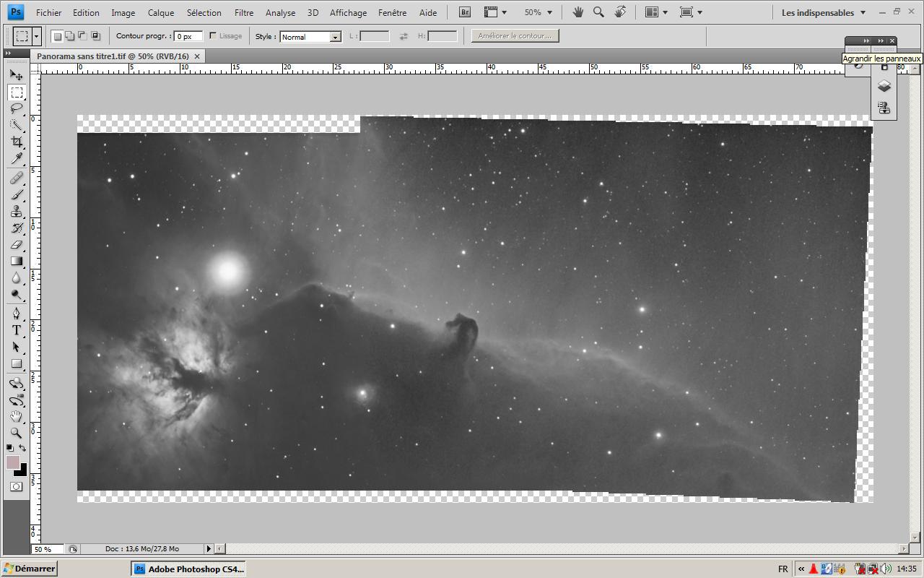The image size is (924, 578).
Task: Select the Clone Stamp tool
Action: (16, 211)
